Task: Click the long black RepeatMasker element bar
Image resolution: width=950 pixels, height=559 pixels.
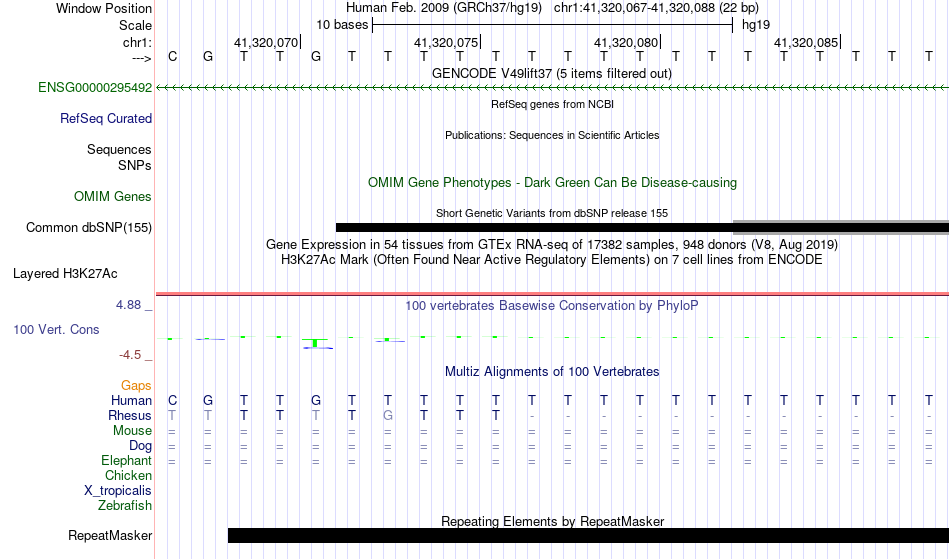Action: 588,535
